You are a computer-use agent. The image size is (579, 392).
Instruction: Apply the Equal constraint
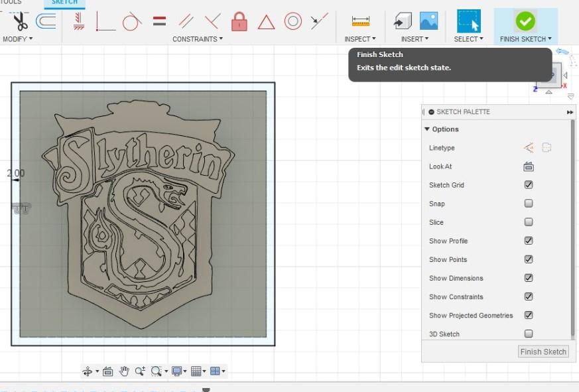tap(159, 21)
